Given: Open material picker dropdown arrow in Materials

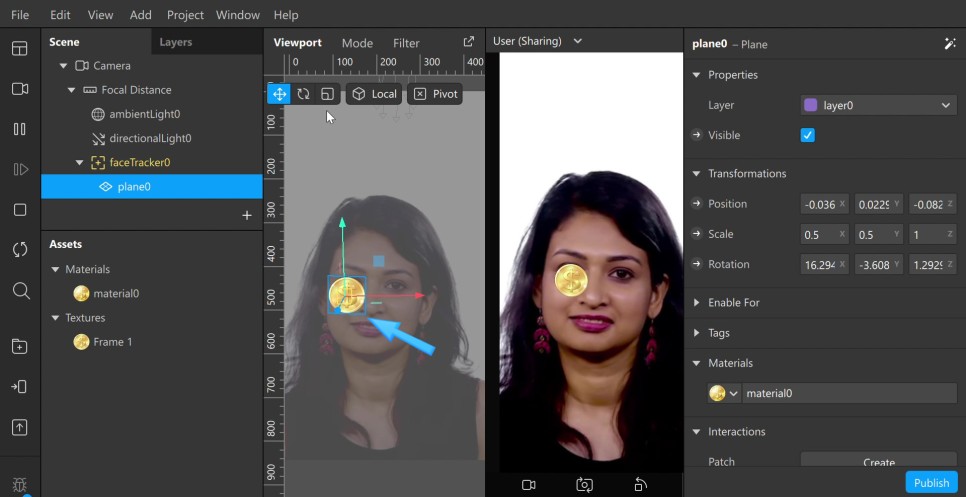Looking at the screenshot, I should (x=734, y=394).
